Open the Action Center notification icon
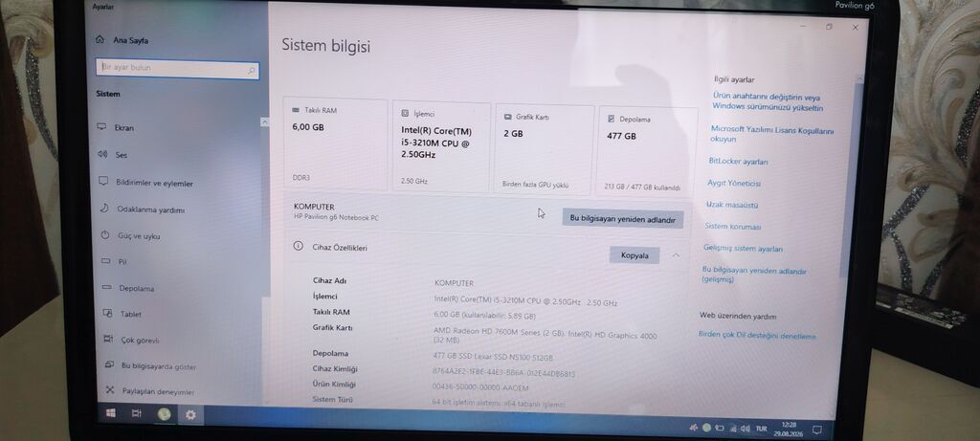This screenshot has width=980, height=441. pos(815,430)
